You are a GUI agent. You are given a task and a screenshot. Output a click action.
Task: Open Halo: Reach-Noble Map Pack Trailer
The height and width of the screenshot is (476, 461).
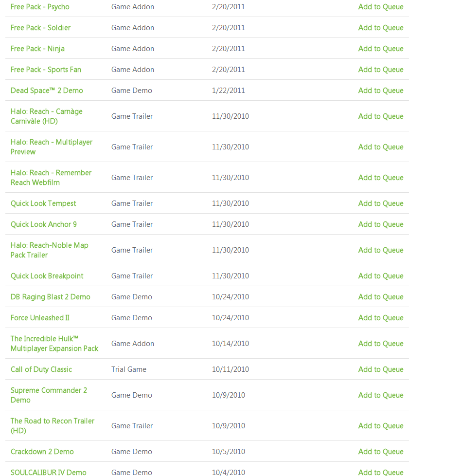point(50,250)
